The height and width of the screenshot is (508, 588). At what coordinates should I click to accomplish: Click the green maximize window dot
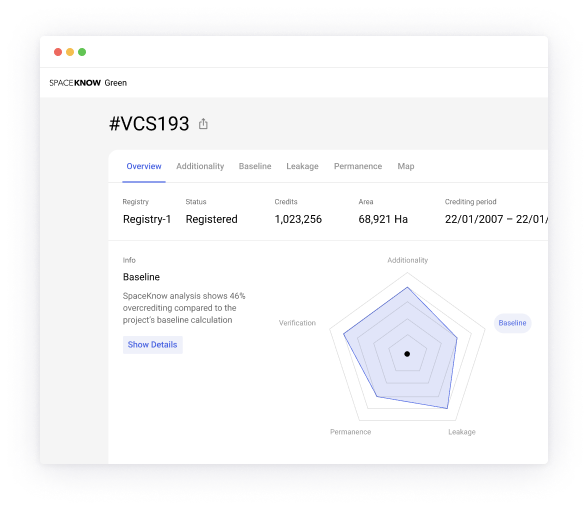pyautogui.click(x=82, y=52)
